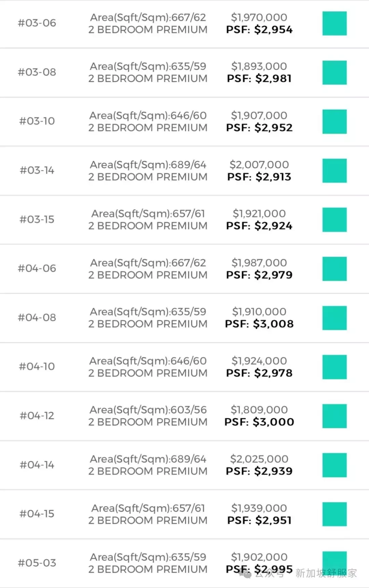
Task: Select the green indicator for unit #03-14
Action: [334, 171]
